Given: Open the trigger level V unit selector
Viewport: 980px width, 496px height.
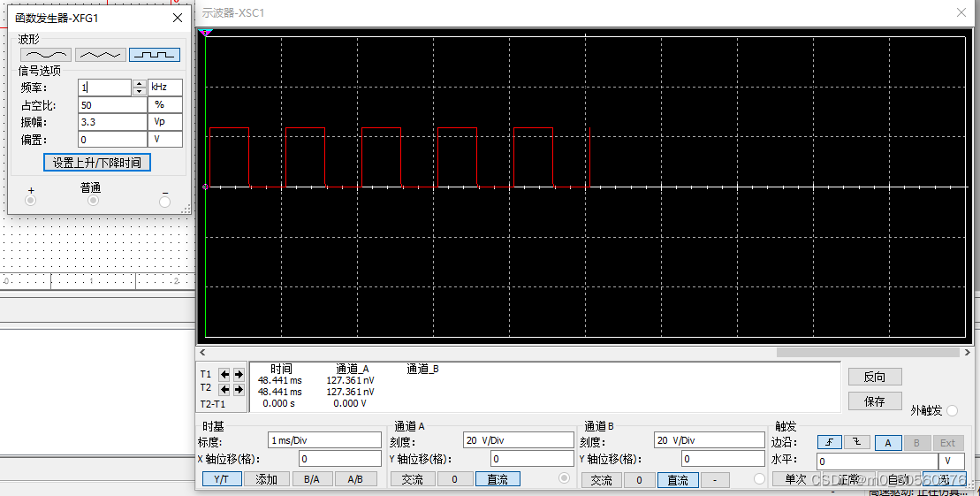Looking at the screenshot, I should coord(952,461).
